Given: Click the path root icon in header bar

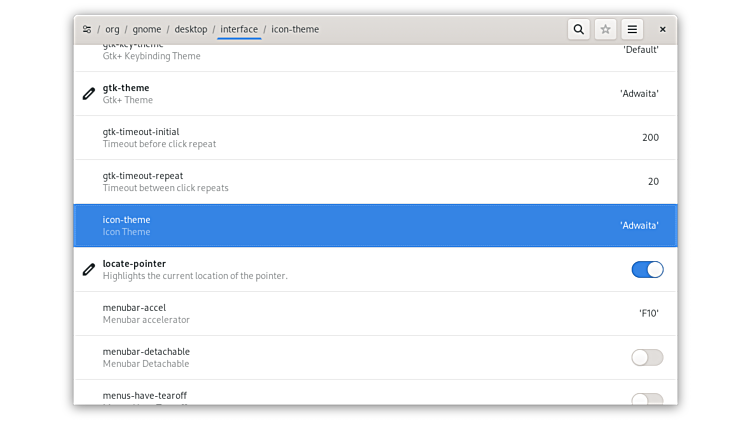Looking at the screenshot, I should coord(88,30).
